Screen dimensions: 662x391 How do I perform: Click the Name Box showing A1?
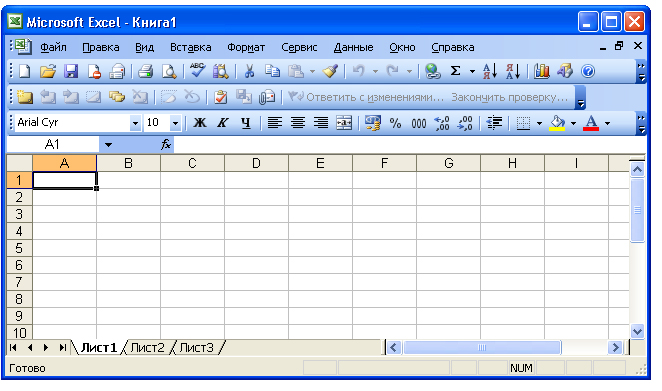click(x=52, y=145)
